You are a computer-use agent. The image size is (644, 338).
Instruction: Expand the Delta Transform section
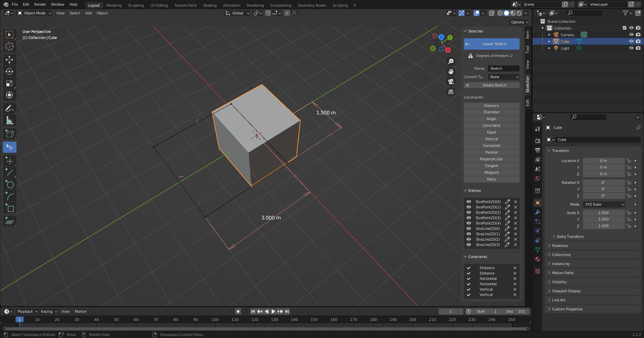(x=570, y=237)
